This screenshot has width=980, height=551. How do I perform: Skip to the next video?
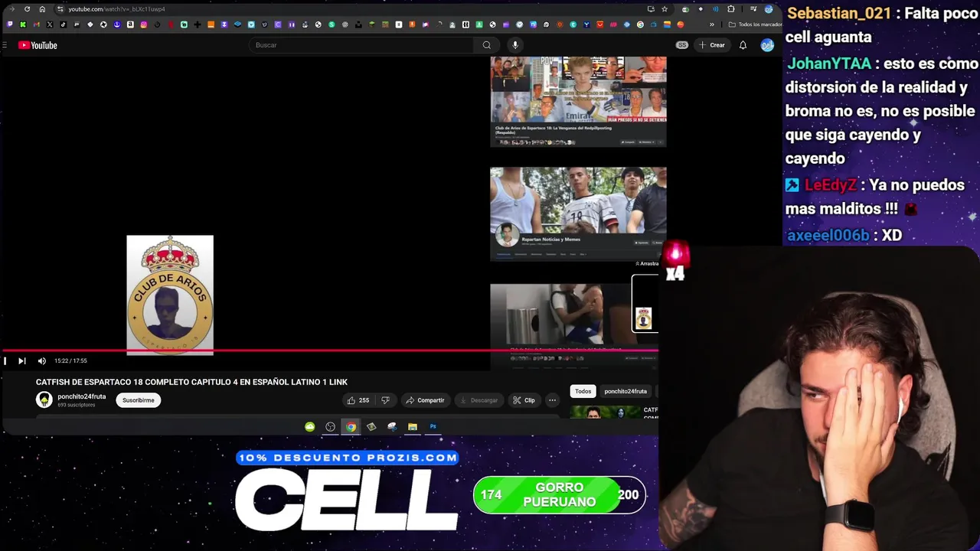point(21,360)
